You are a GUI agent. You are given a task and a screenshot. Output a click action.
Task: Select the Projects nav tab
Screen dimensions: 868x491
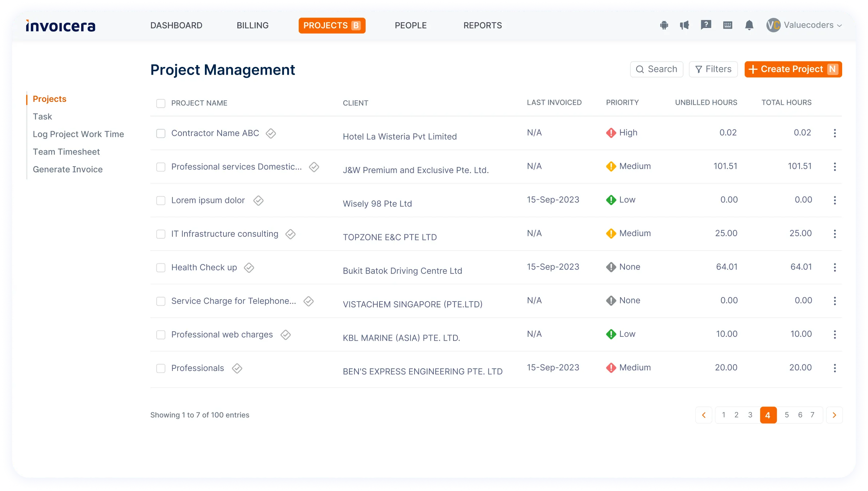click(332, 25)
